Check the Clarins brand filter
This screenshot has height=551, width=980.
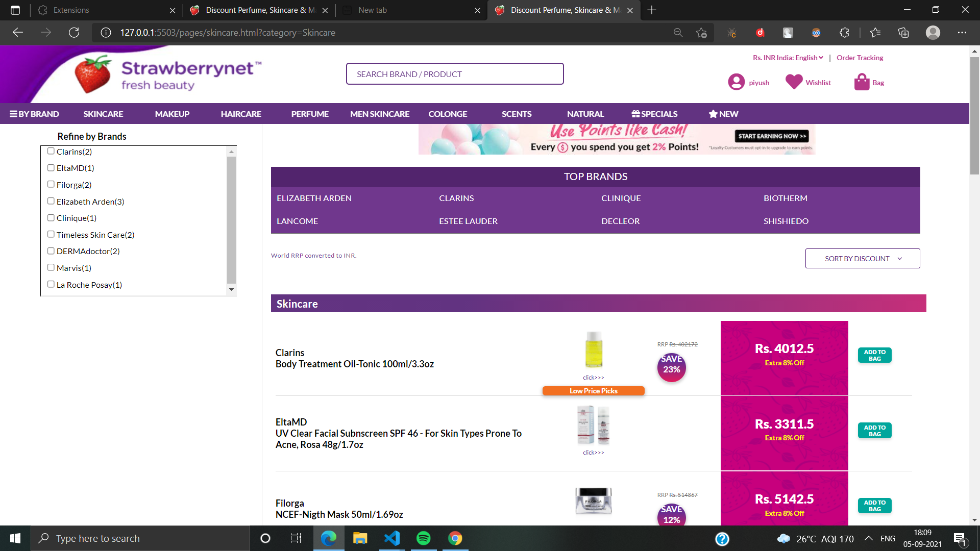[51, 151]
